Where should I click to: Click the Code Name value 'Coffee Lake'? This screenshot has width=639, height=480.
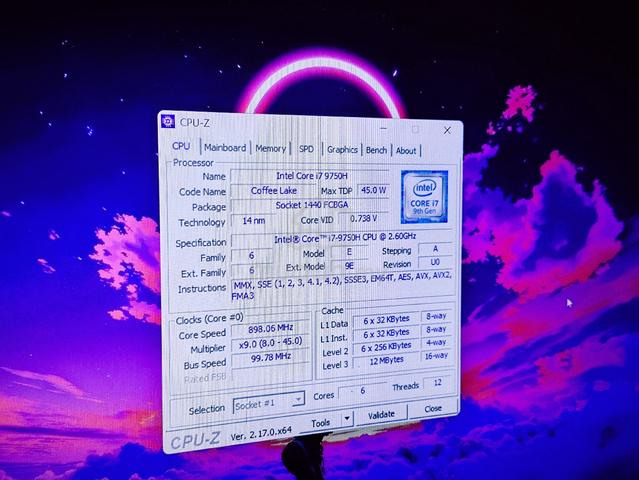pyautogui.click(x=274, y=191)
